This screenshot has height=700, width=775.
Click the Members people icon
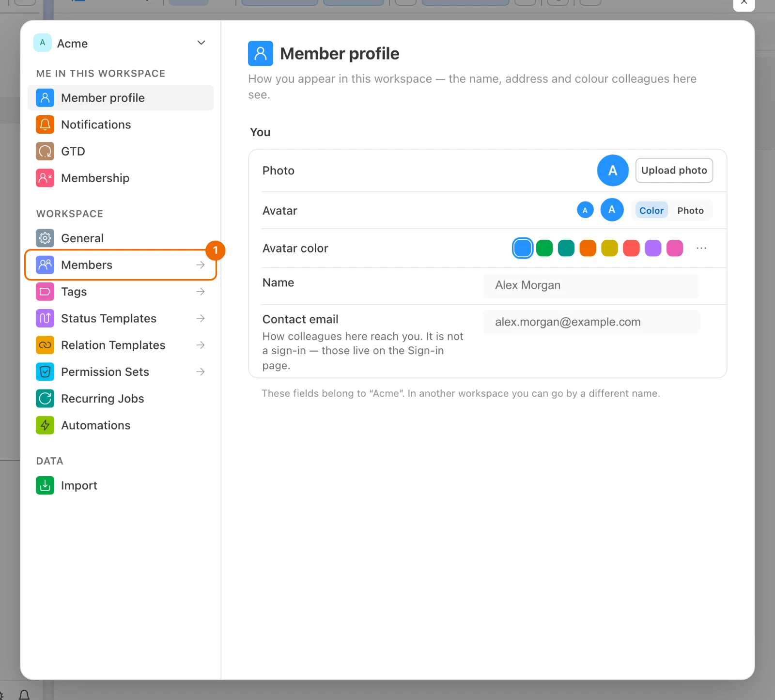(x=45, y=264)
